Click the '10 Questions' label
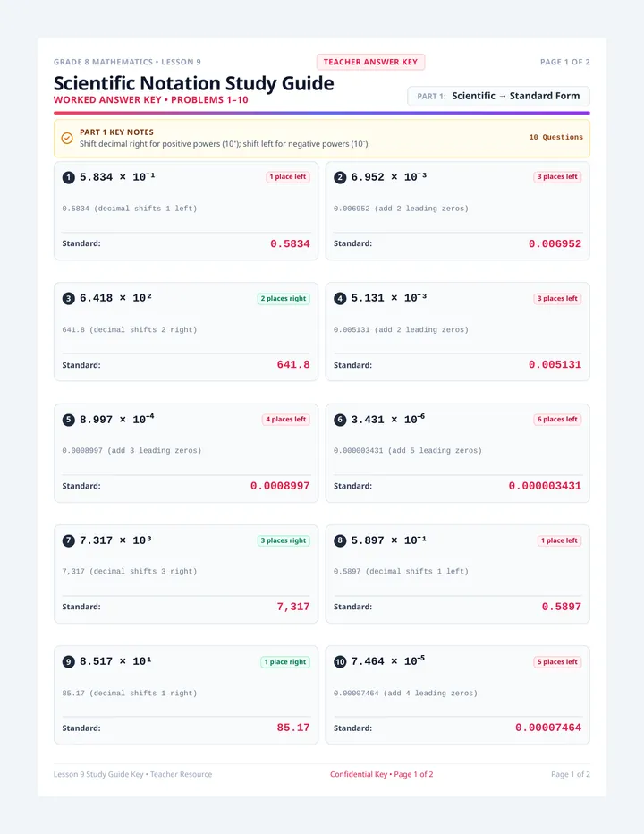The width and height of the screenshot is (644, 834). [555, 137]
